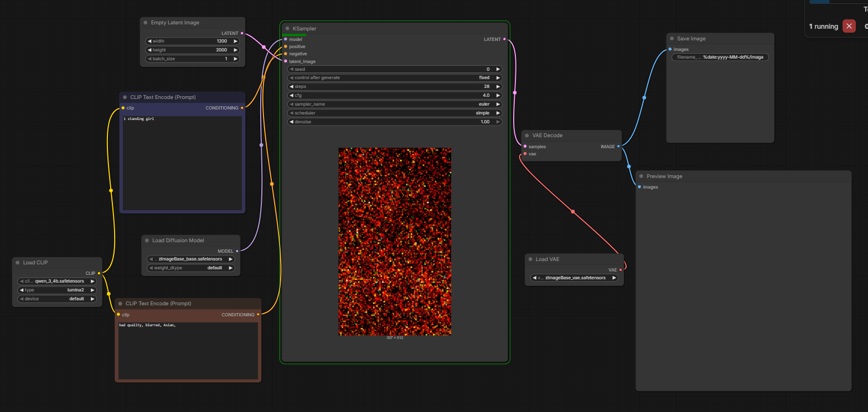Select the control after generate option field

[395, 78]
